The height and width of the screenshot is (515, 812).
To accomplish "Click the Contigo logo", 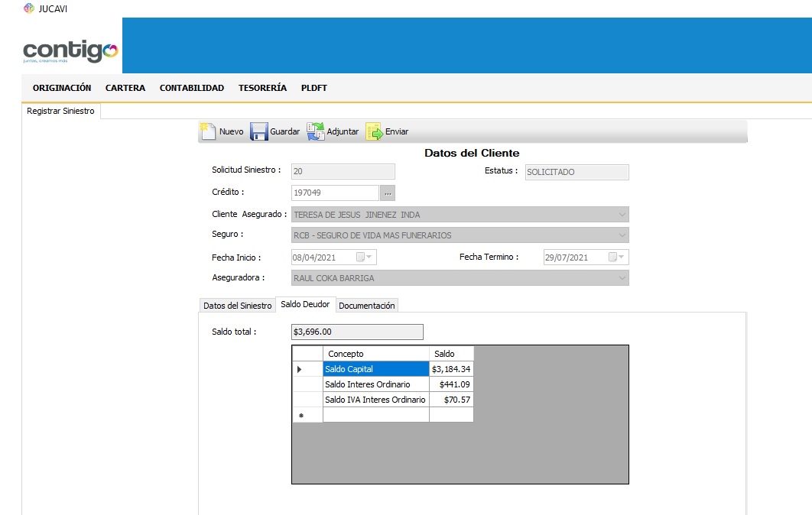I will tap(70, 50).
